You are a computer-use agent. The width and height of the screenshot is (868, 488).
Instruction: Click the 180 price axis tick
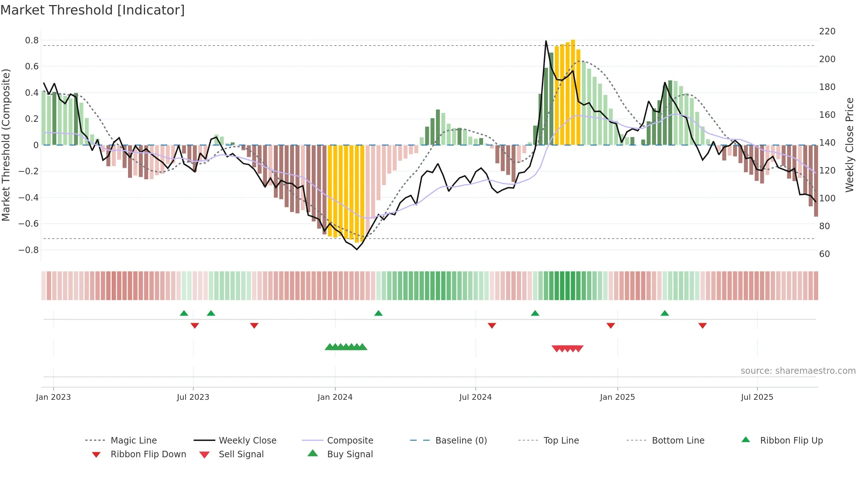[x=827, y=87]
